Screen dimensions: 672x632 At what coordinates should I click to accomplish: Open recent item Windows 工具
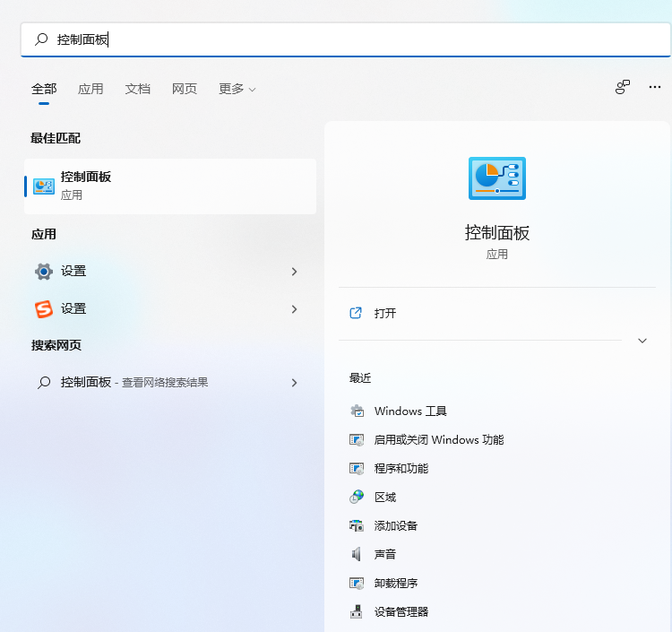pos(410,411)
